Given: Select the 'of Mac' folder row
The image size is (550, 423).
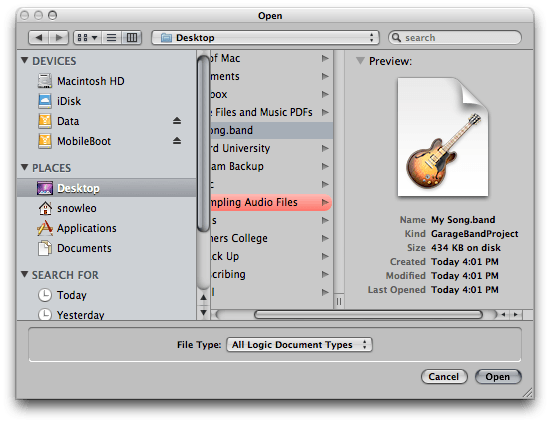Looking at the screenshot, I should 271,58.
